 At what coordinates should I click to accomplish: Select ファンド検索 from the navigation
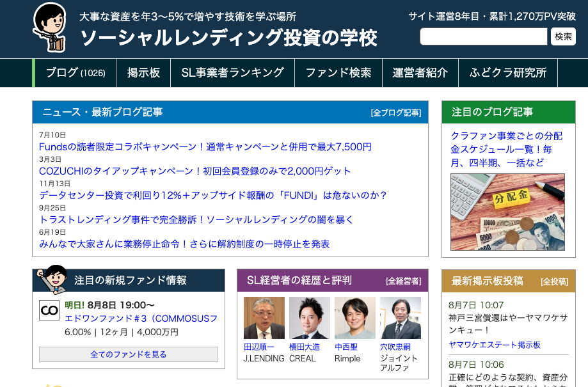pos(338,72)
